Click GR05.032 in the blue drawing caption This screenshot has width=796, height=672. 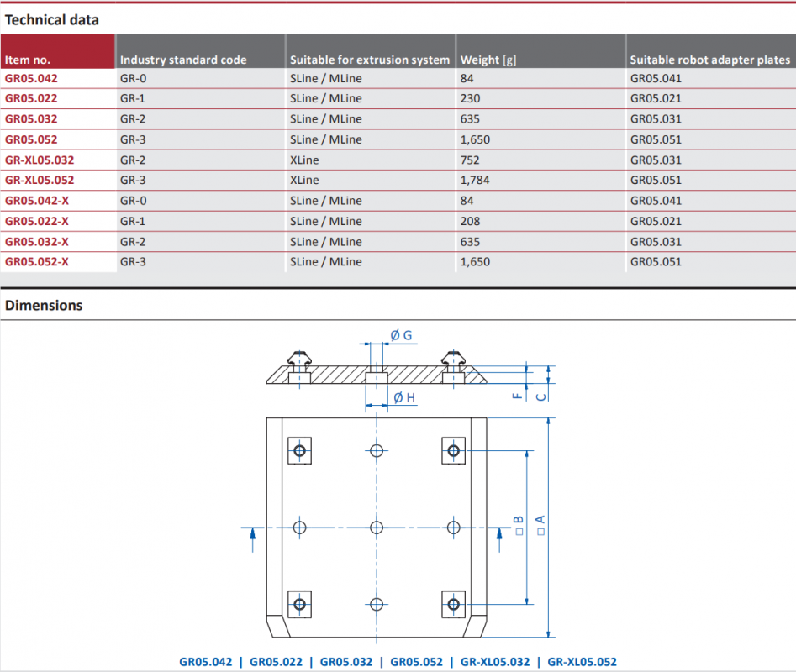(346, 662)
